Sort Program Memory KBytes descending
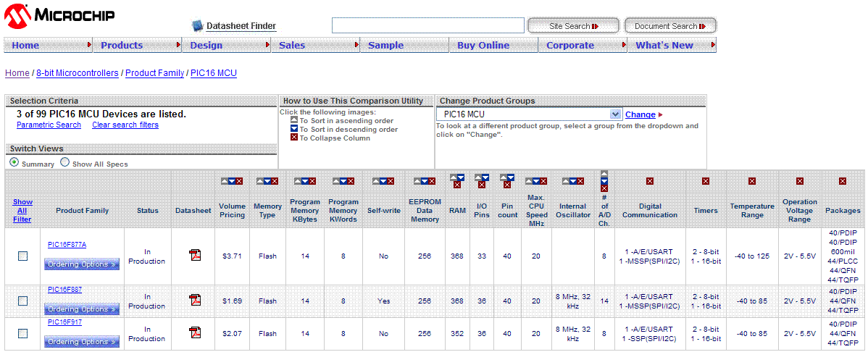Viewport: 868px width, 352px height. tap(305, 181)
